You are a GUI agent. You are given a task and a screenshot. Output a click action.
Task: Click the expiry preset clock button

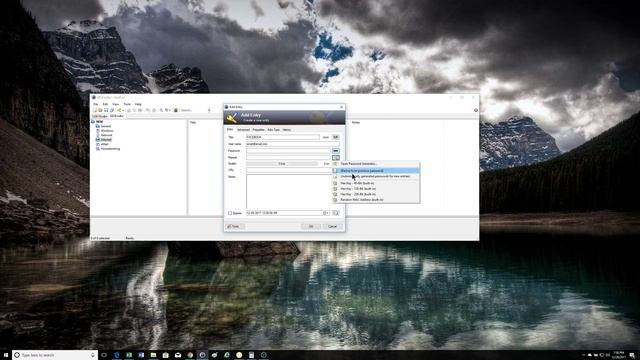pos(336,213)
